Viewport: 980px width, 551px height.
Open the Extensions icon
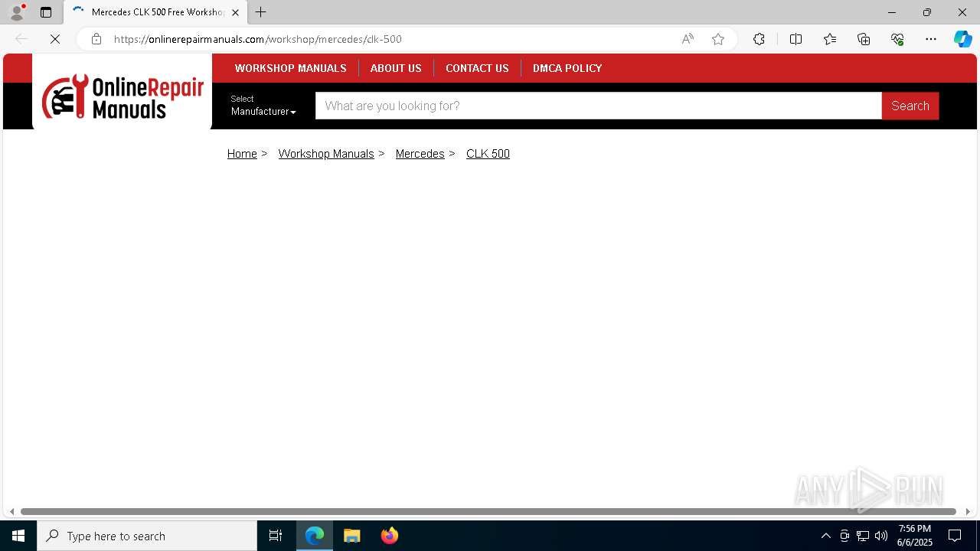click(x=759, y=39)
